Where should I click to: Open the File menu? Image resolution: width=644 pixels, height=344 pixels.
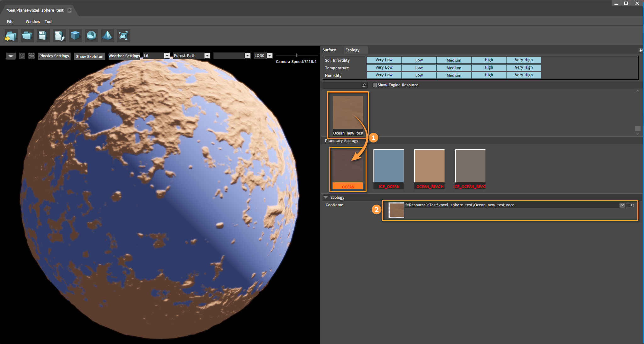(x=10, y=22)
